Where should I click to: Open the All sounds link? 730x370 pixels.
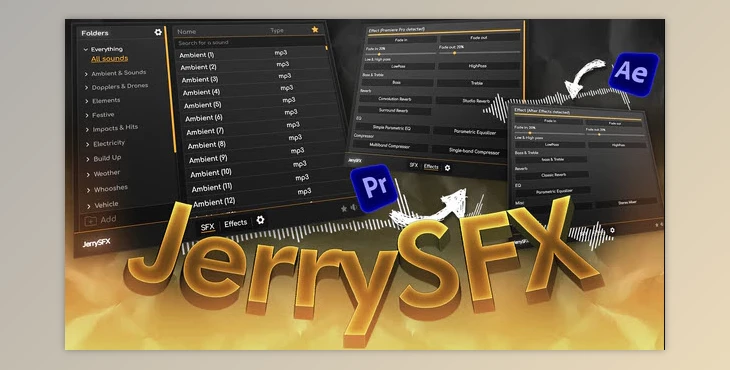coord(109,59)
